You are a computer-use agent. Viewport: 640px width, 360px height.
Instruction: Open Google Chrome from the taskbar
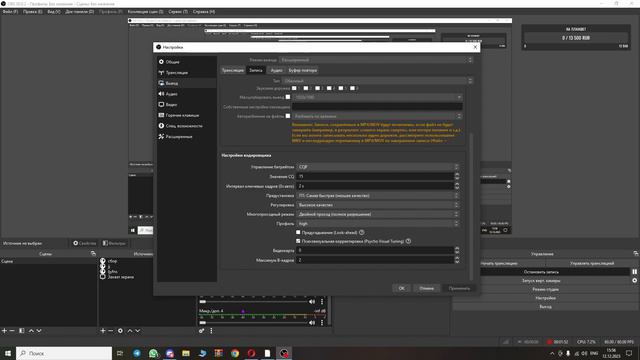(235, 353)
